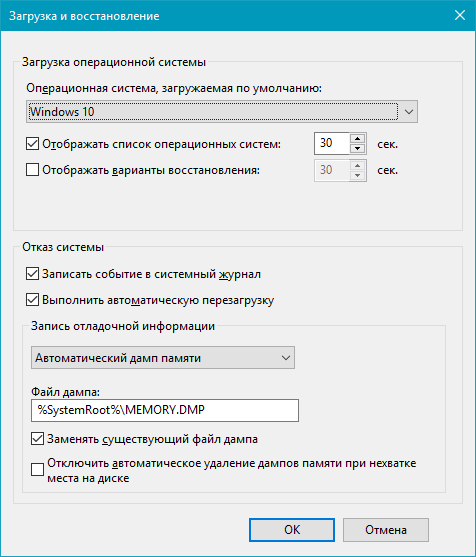
Task: Click down arrow of recovery options timer
Action: coord(357,175)
